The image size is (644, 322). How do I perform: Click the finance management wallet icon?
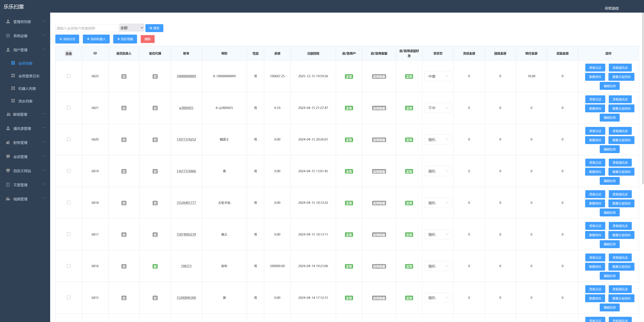click(x=8, y=142)
